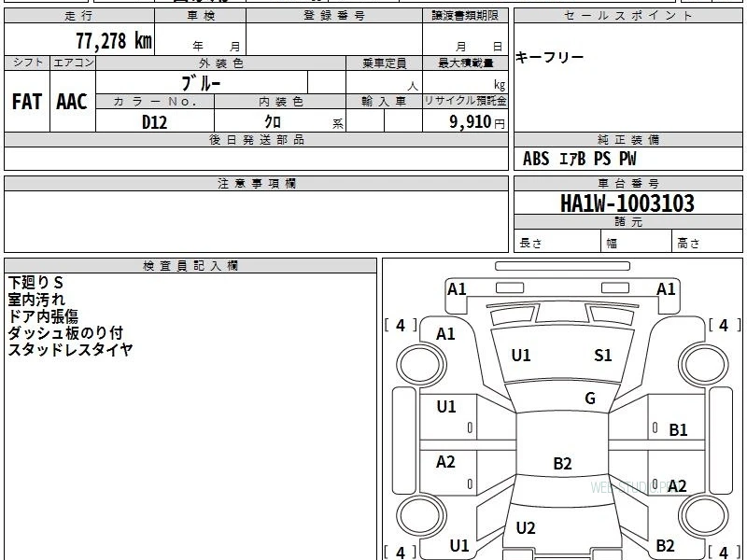Image resolution: width=747 pixels, height=560 pixels.
Task: Click the ブルー exterior color value
Action: click(201, 83)
